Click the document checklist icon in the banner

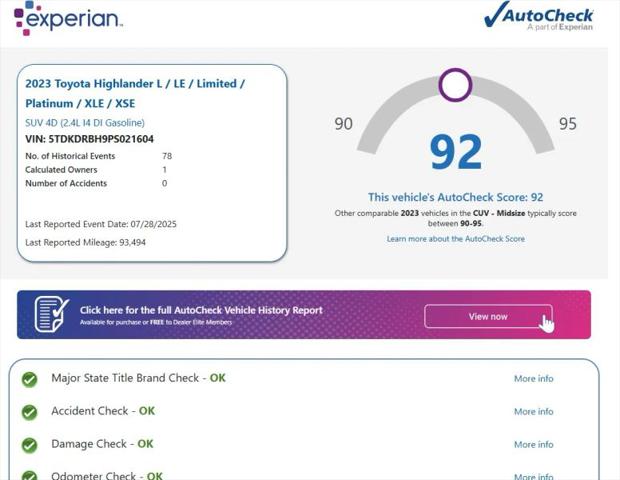point(51,314)
